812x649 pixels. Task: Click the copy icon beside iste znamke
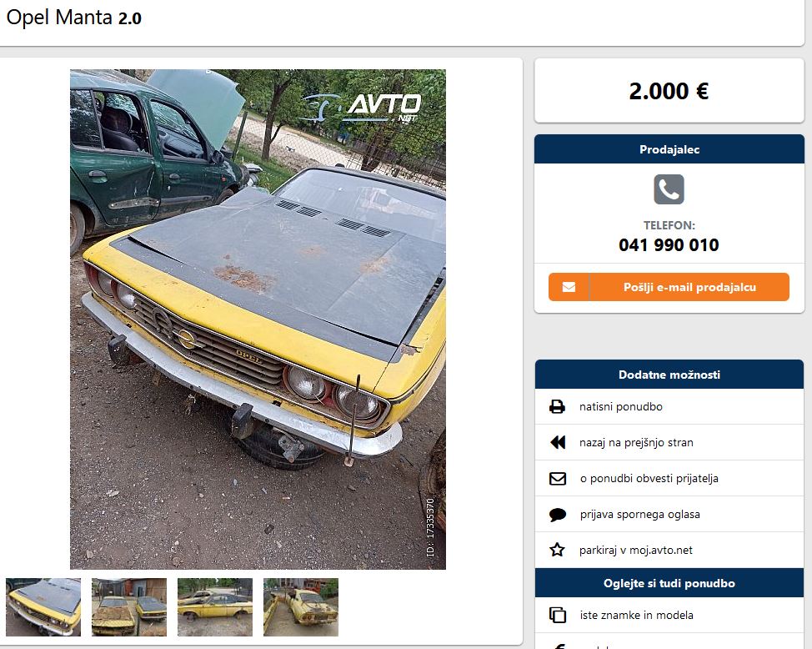pyautogui.click(x=557, y=615)
